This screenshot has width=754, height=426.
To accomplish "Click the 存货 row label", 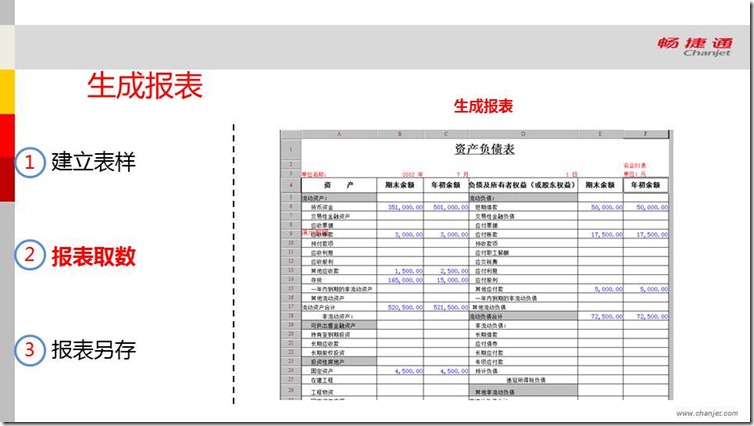I will click(x=316, y=280).
